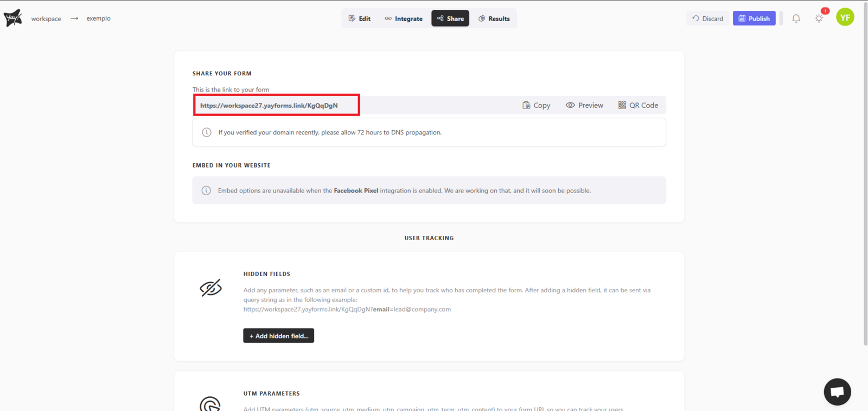The height and width of the screenshot is (411, 868).
Task: Discard the pending changes
Action: 707,18
